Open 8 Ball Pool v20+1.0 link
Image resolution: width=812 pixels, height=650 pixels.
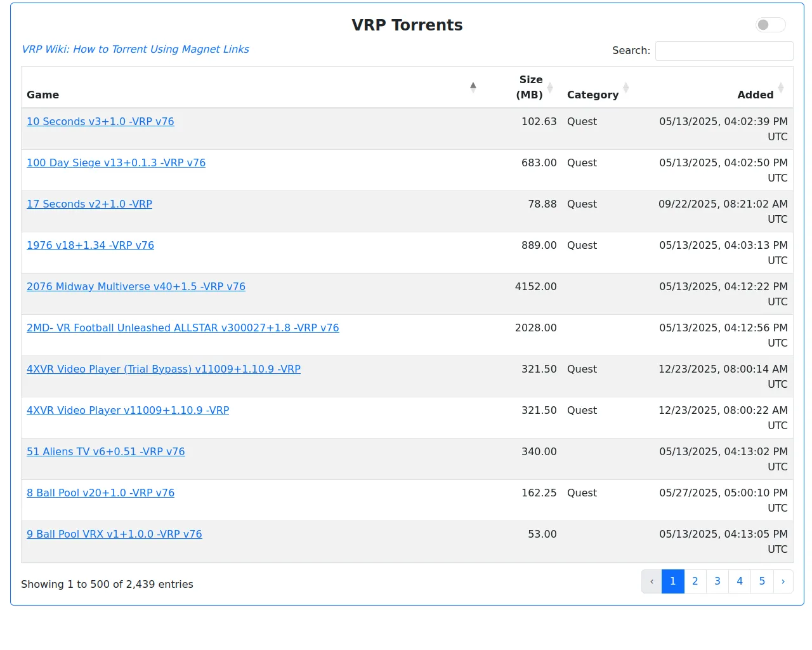tap(100, 493)
